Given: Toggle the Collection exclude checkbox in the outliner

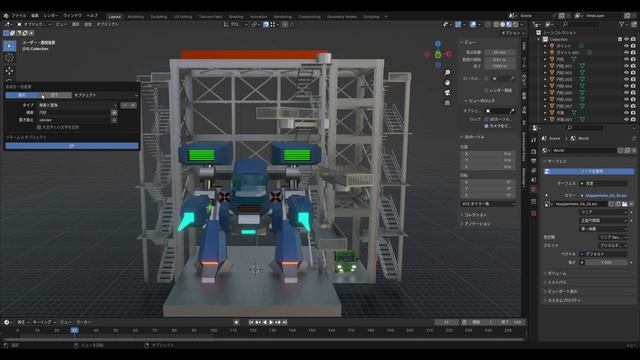Looking at the screenshot, I should pyautogui.click(x=620, y=39).
